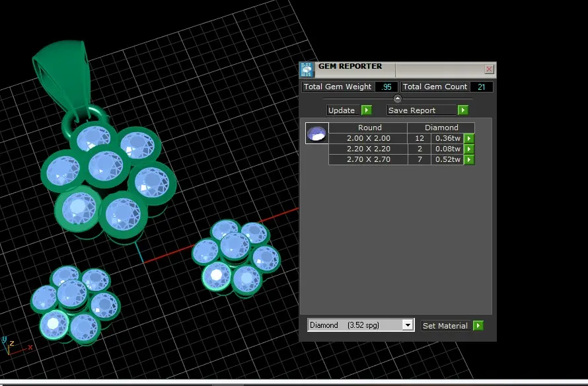Image resolution: width=588 pixels, height=386 pixels.
Task: Click the quantity 12 cell
Action: [x=420, y=138]
